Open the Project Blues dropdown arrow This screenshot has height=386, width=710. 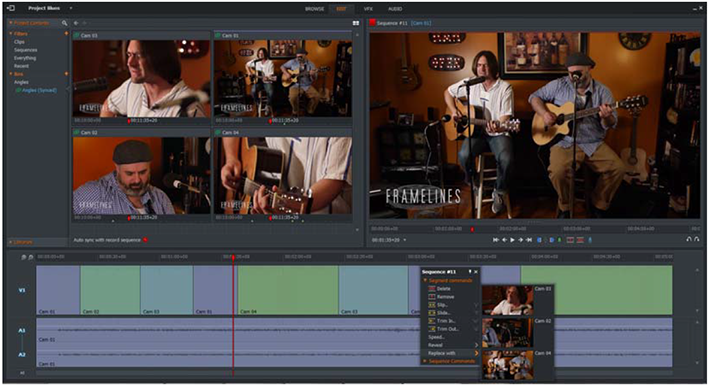click(x=71, y=8)
